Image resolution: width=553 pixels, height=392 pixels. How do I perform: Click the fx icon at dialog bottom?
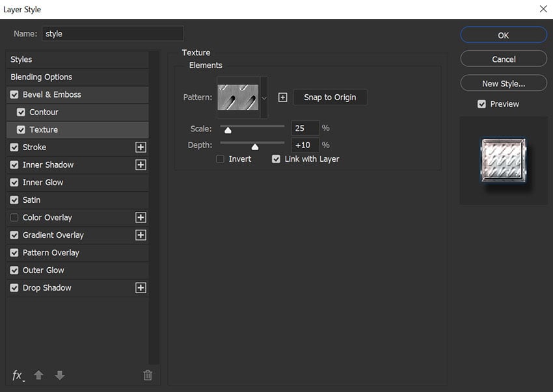click(18, 375)
